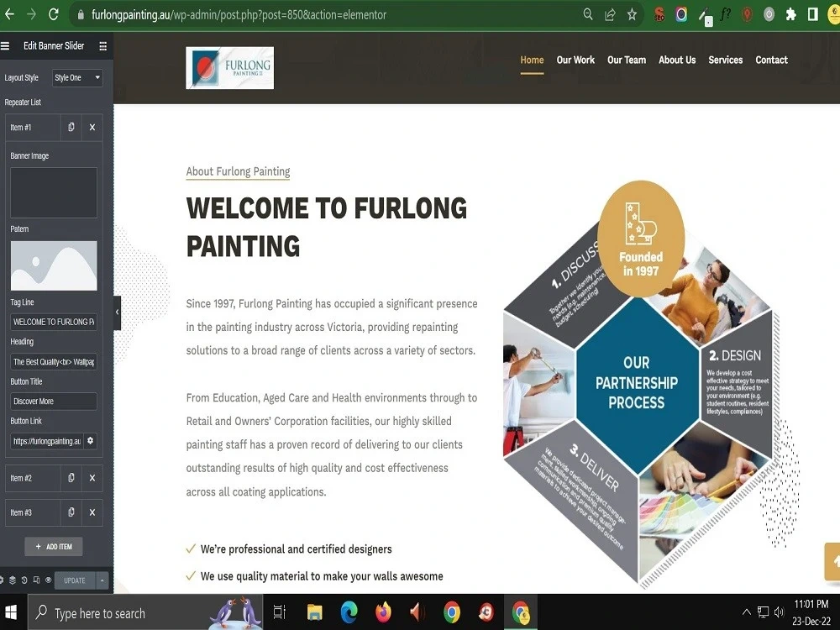Open Microsoft Edge from taskbar

(x=349, y=612)
